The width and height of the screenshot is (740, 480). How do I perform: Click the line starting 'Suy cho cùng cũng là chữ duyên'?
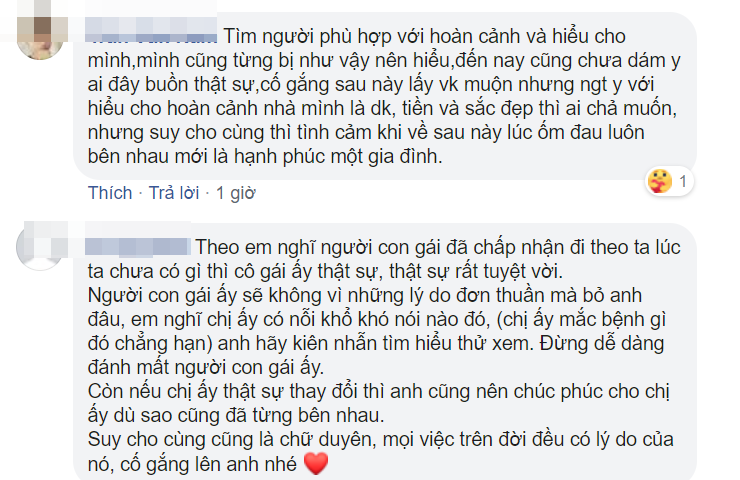point(380,440)
